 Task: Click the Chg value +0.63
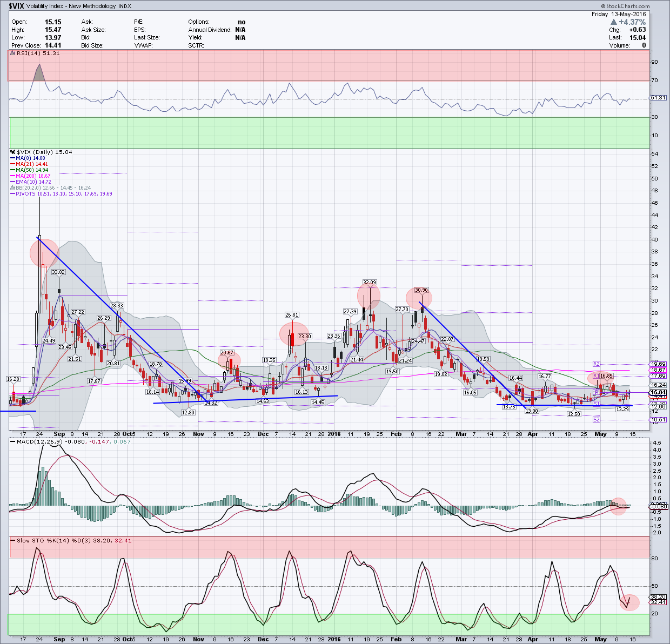(x=638, y=30)
